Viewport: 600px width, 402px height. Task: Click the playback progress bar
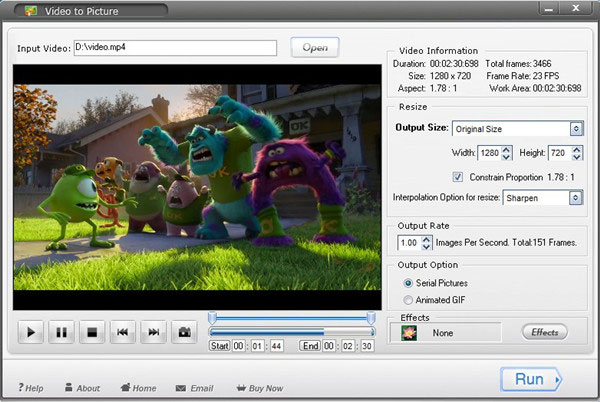[292, 332]
